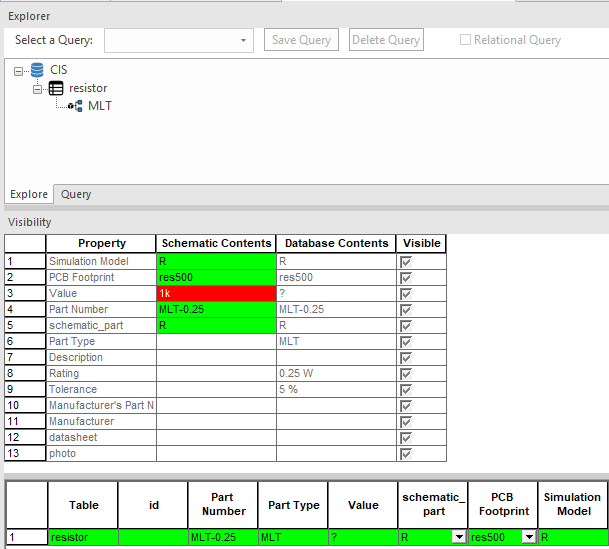Select the resistor cell in results table
Screen dimensions: 609x549
point(83,537)
